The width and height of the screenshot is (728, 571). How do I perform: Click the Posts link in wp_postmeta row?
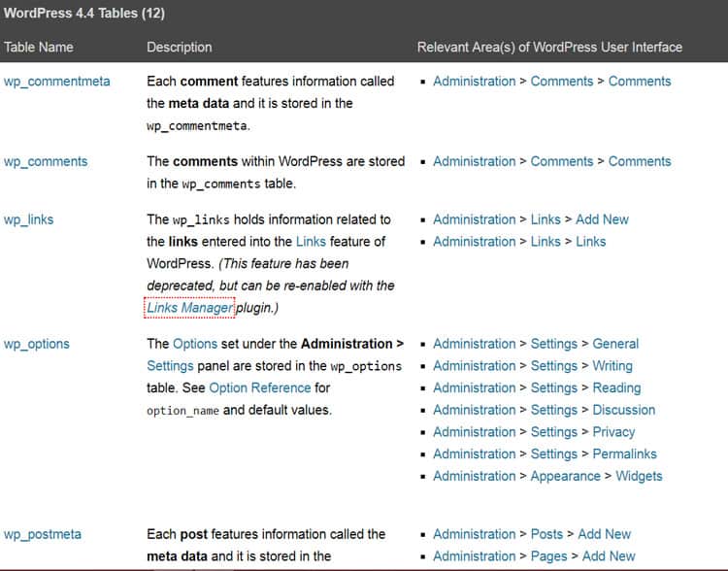coord(546,534)
